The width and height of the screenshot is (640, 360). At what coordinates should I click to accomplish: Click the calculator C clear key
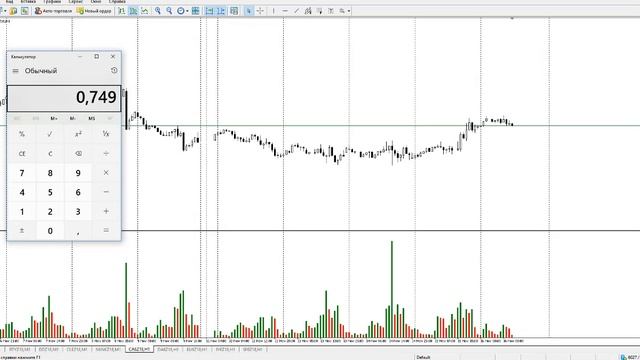click(x=50, y=153)
